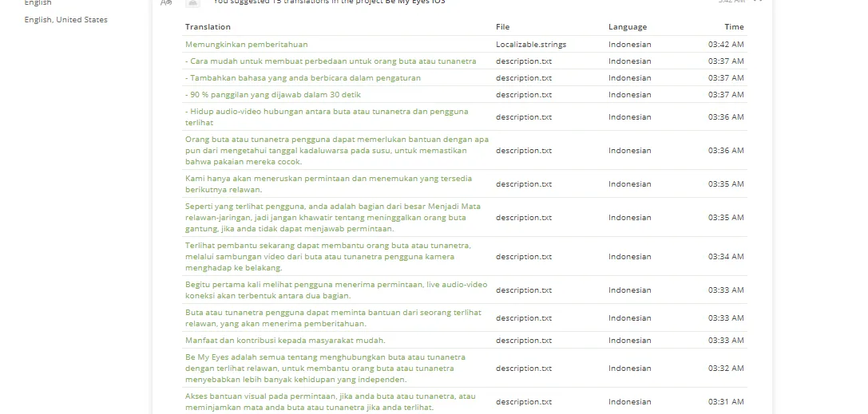The height and width of the screenshot is (414, 868).
Task: Open the translation starting 'Terlihat pembantu sekarang dapat membantu'
Action: tap(328, 257)
